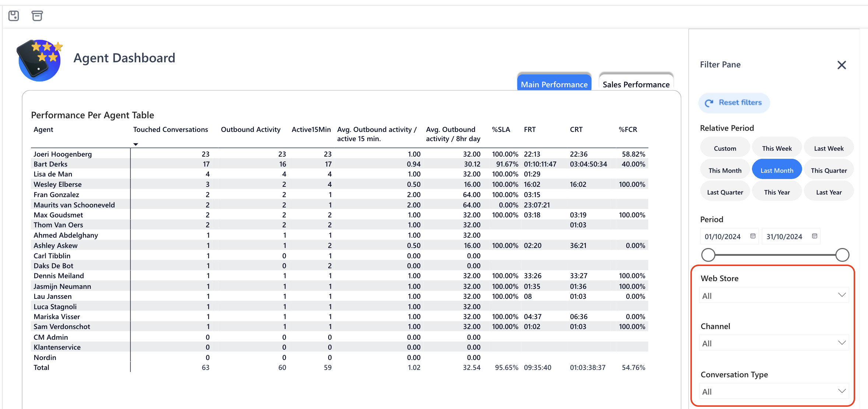Select the This Year period button
Image resolution: width=868 pixels, height=409 pixels.
(x=777, y=192)
